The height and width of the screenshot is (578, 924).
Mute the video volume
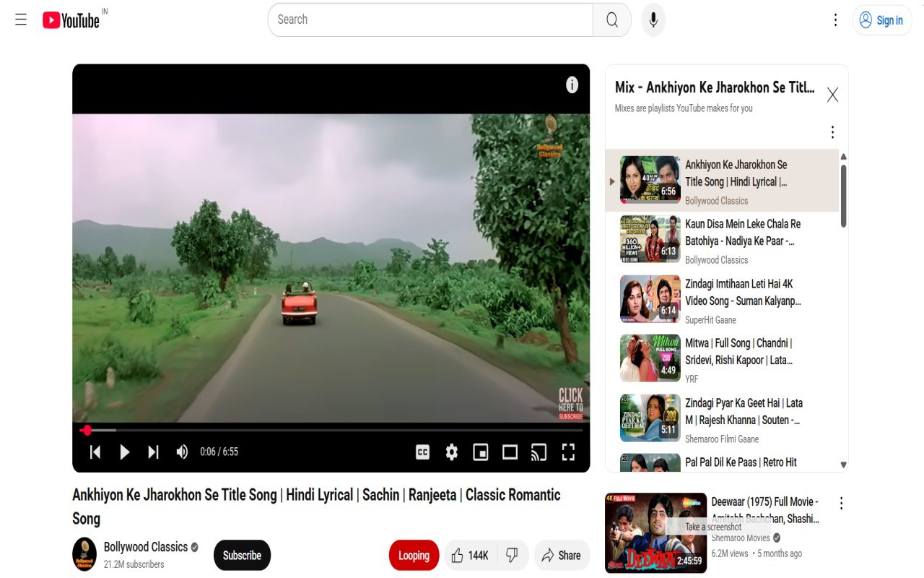182,452
